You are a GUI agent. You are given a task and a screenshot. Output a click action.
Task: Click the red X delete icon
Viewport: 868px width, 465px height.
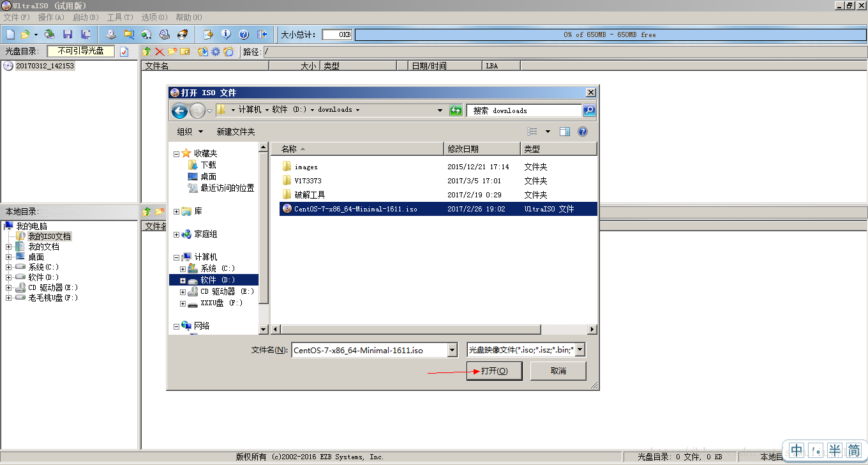click(x=160, y=51)
